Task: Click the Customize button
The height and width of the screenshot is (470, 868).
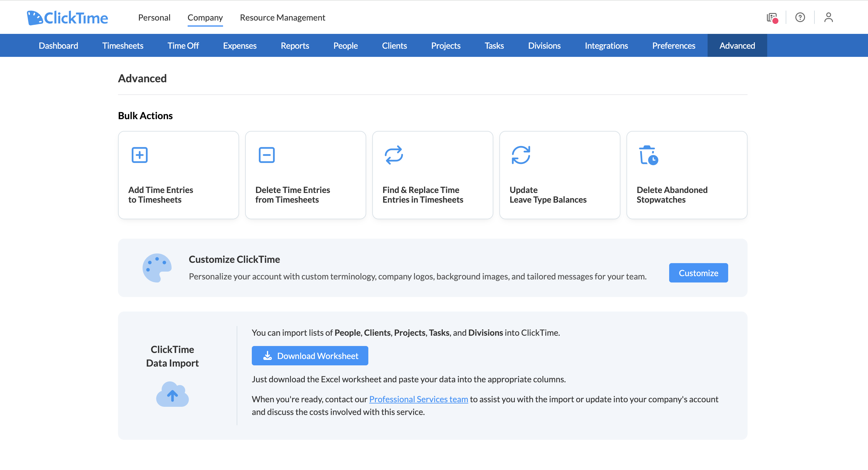Action: [698, 273]
